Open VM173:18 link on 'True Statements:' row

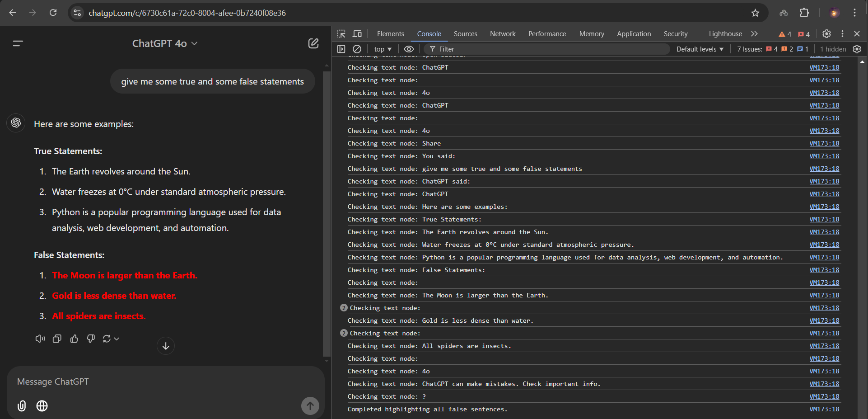tap(824, 219)
